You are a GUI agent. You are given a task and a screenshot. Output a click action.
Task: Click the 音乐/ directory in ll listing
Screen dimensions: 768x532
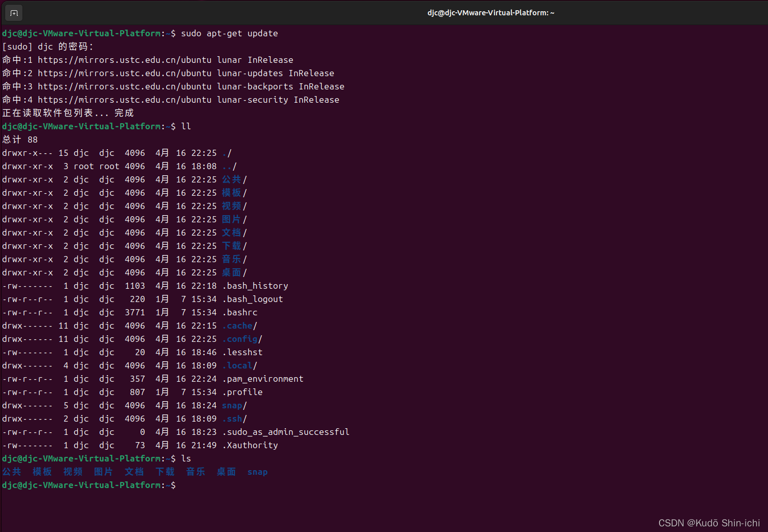point(235,259)
